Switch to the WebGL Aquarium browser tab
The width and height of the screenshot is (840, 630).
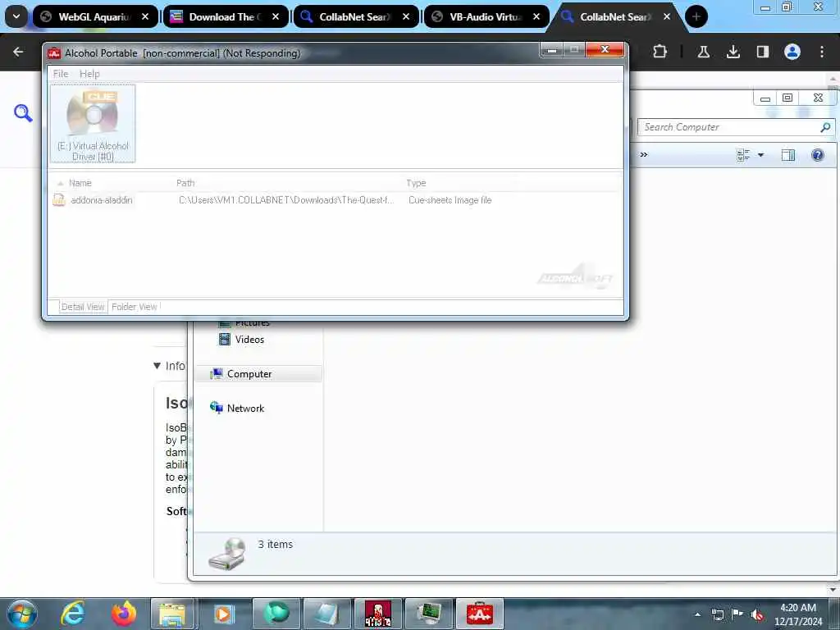95,16
